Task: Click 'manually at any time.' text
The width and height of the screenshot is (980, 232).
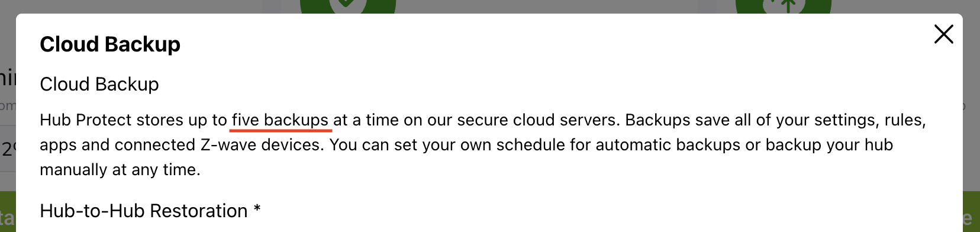Action: coord(120,170)
